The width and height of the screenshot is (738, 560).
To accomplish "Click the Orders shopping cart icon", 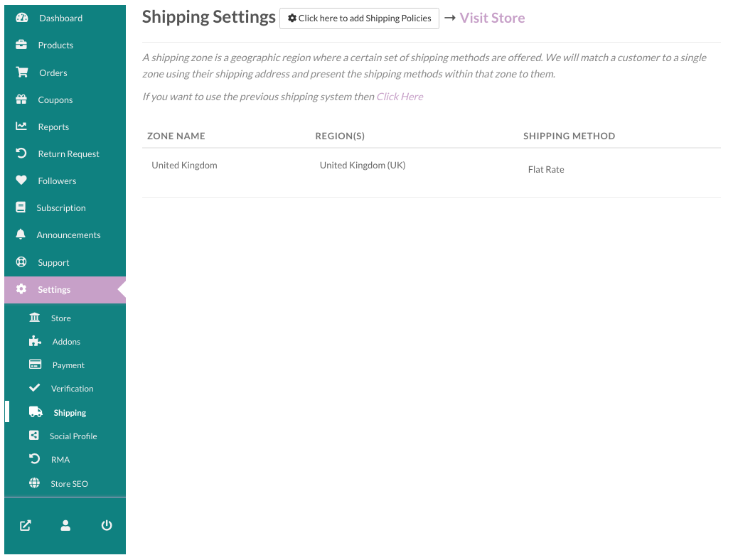I will pyautogui.click(x=21, y=72).
